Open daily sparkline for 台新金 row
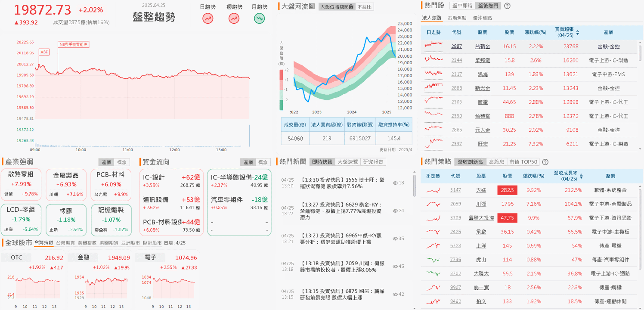Screen dimensions: 644x310 pos(433,46)
